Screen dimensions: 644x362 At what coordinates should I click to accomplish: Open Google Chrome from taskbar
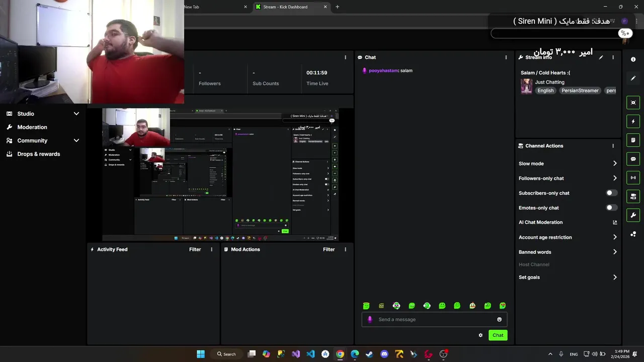[340, 354]
